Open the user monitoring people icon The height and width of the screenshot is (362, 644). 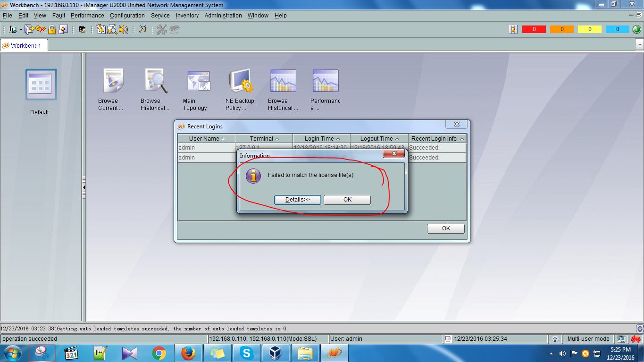(x=82, y=29)
